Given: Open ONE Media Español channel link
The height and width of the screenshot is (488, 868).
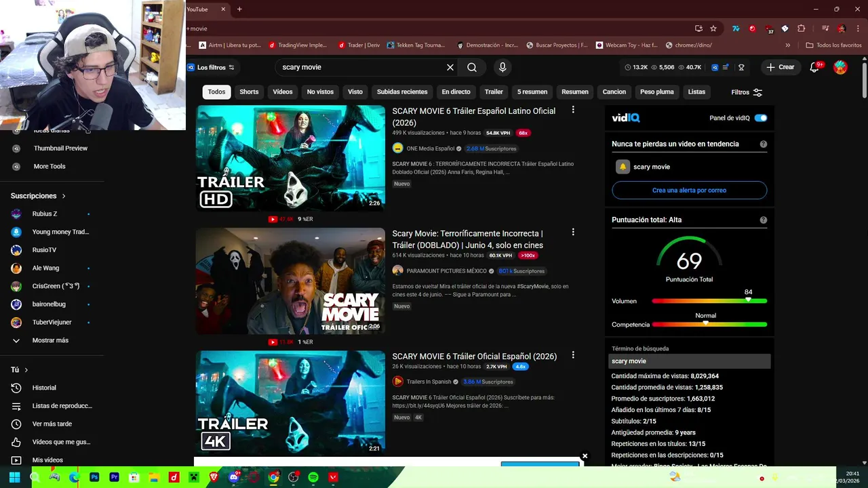Looking at the screenshot, I should (431, 148).
